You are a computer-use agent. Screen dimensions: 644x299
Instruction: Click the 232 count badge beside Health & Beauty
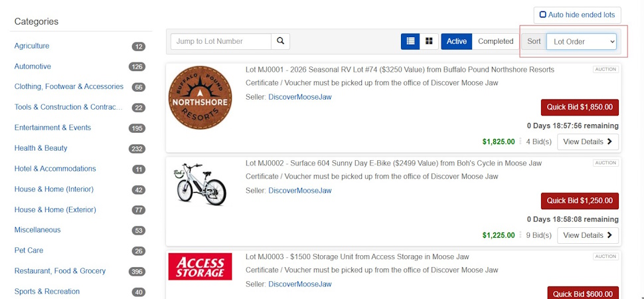137,149
